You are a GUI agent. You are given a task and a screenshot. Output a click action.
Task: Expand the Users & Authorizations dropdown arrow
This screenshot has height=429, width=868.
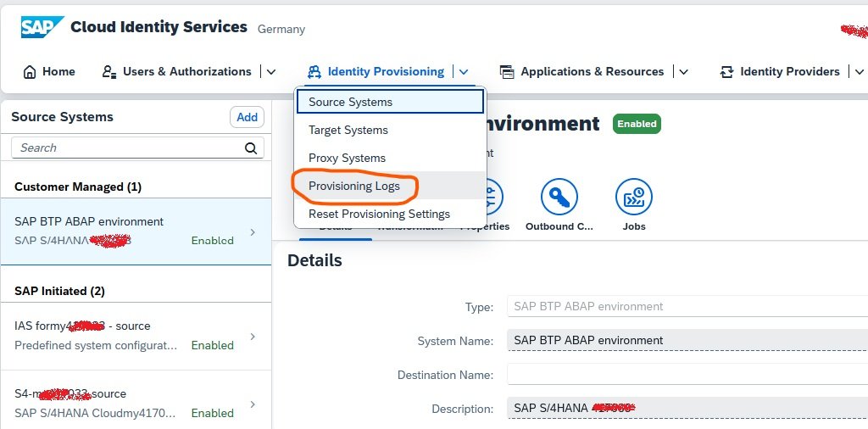coord(270,72)
